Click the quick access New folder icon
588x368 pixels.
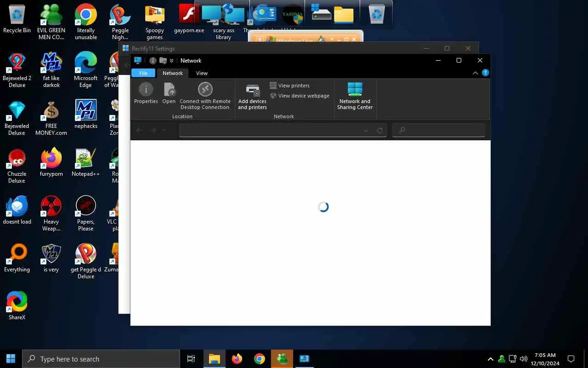point(163,61)
